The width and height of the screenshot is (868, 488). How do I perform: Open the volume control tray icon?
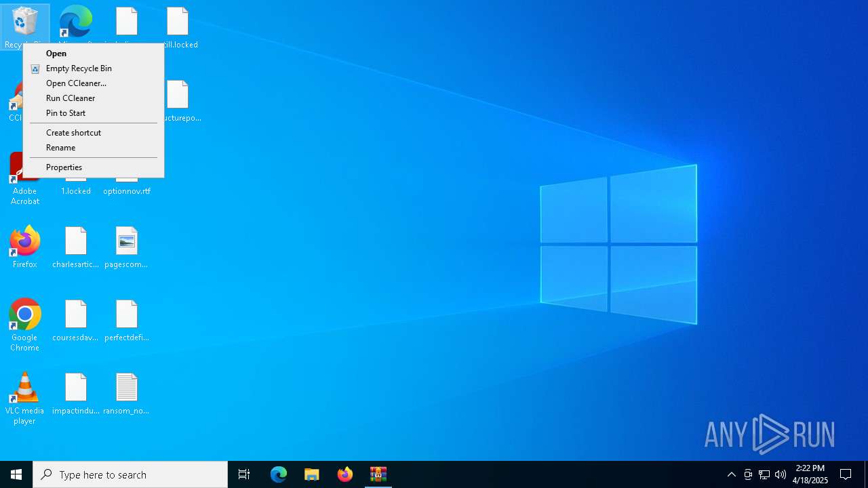[781, 474]
